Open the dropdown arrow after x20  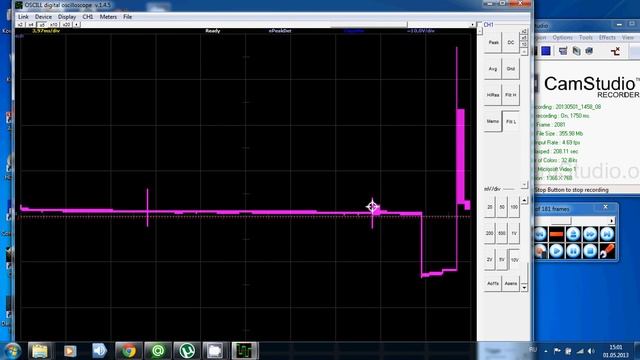[x=76, y=25]
